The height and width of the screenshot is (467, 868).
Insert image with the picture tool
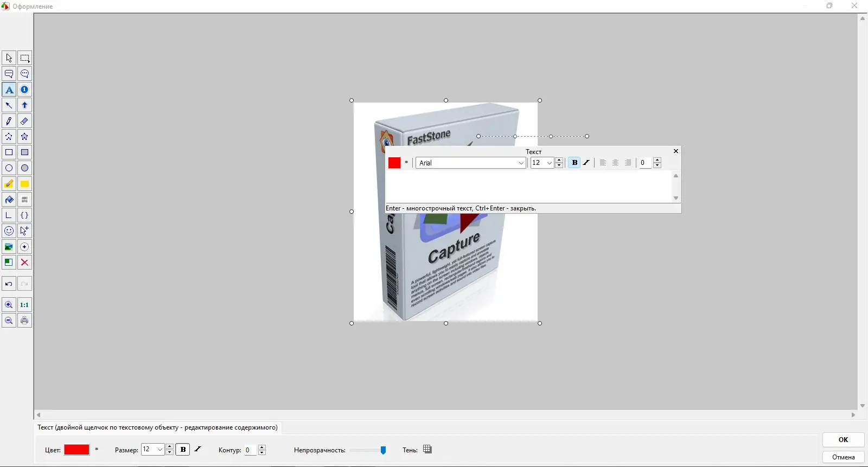[x=9, y=247]
